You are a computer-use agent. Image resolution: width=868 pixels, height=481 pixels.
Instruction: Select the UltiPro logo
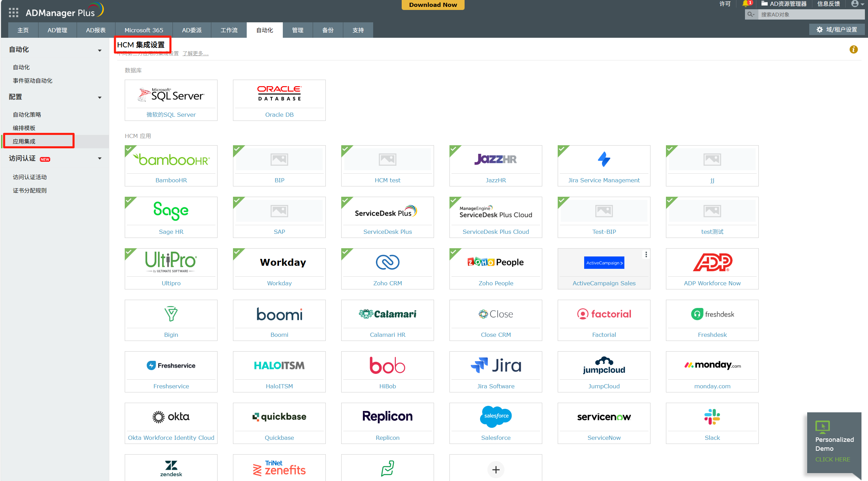pos(171,262)
